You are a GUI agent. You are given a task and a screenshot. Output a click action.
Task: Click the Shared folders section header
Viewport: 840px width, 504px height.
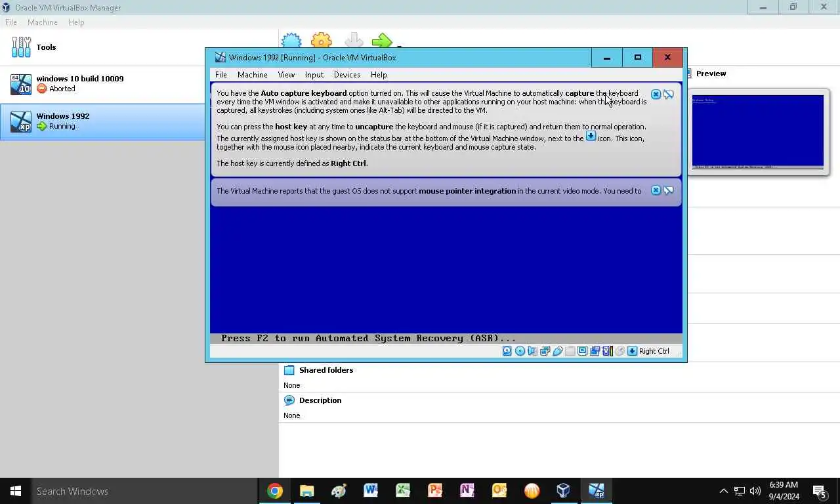pos(326,370)
